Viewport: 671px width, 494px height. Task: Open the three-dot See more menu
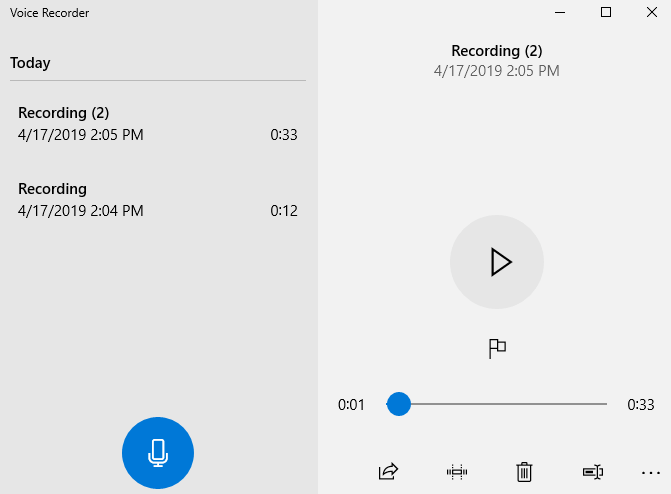650,471
